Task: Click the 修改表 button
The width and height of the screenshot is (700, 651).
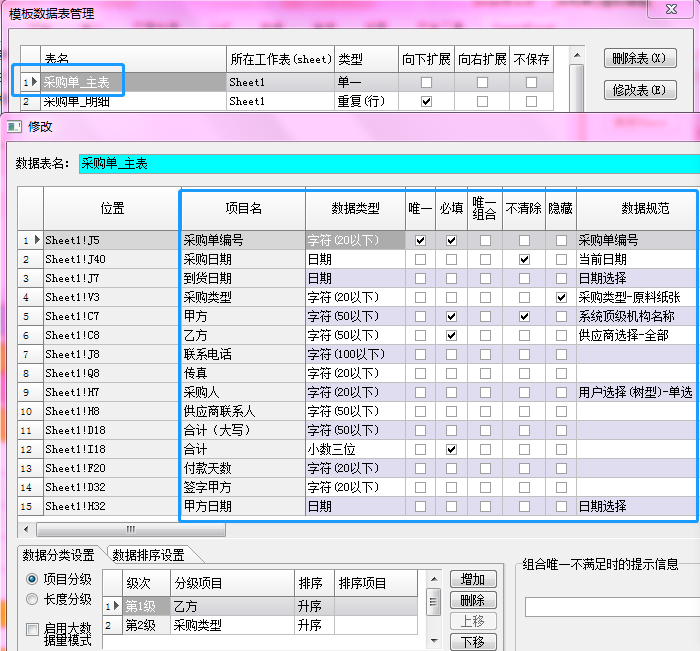Action: click(x=640, y=90)
